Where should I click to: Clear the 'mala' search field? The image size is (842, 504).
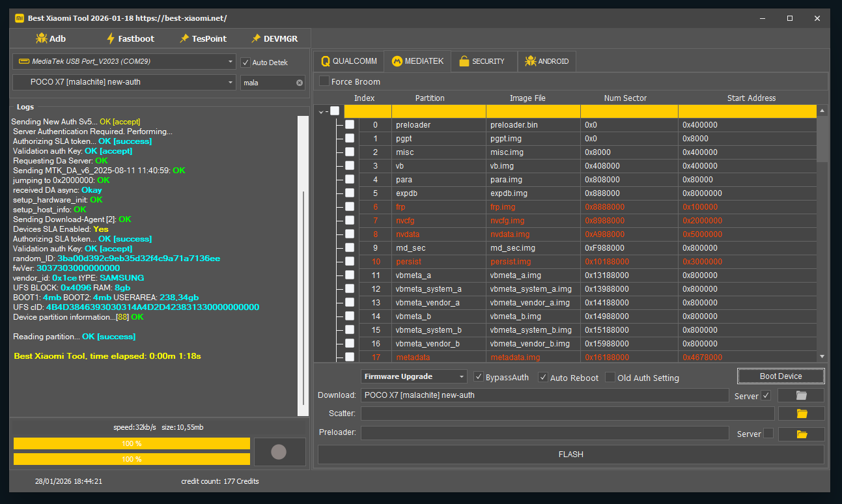pyautogui.click(x=300, y=83)
